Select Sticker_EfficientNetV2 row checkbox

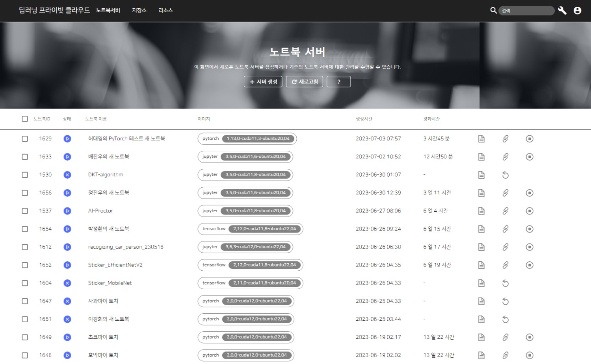tap(25, 265)
